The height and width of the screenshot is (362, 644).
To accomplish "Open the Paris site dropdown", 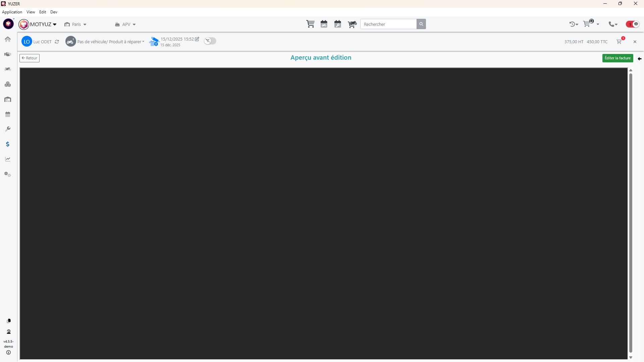I will pos(76,24).
